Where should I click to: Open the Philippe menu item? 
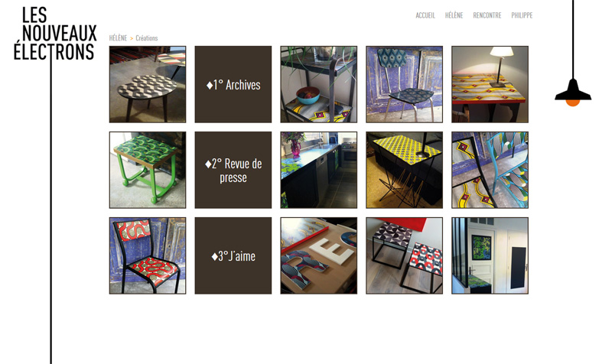pos(522,15)
